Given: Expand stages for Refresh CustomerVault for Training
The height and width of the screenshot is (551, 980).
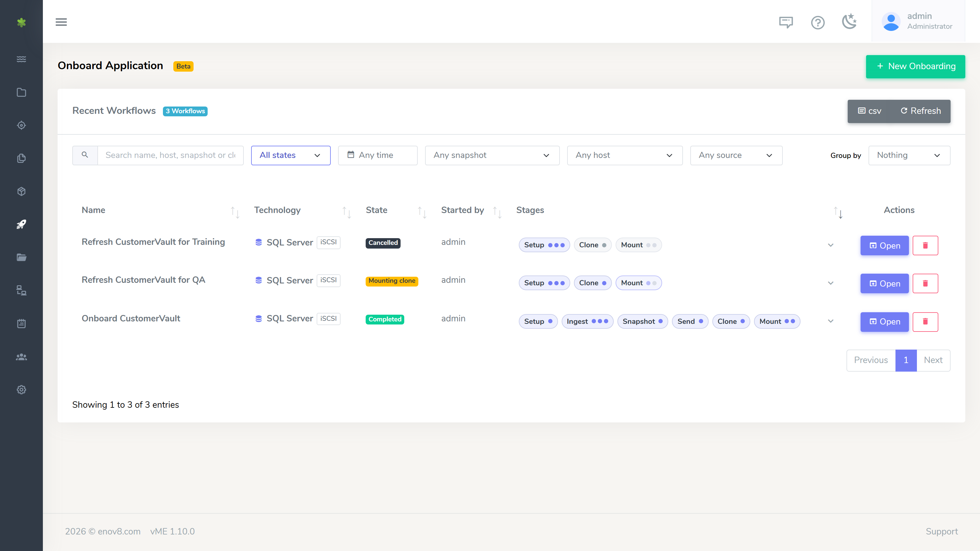Looking at the screenshot, I should [x=831, y=245].
